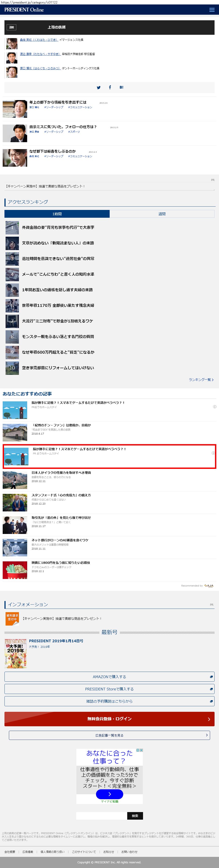219x868 pixels.
Task: Click the PRESIDENT Online logo
Action: [x=24, y=10]
